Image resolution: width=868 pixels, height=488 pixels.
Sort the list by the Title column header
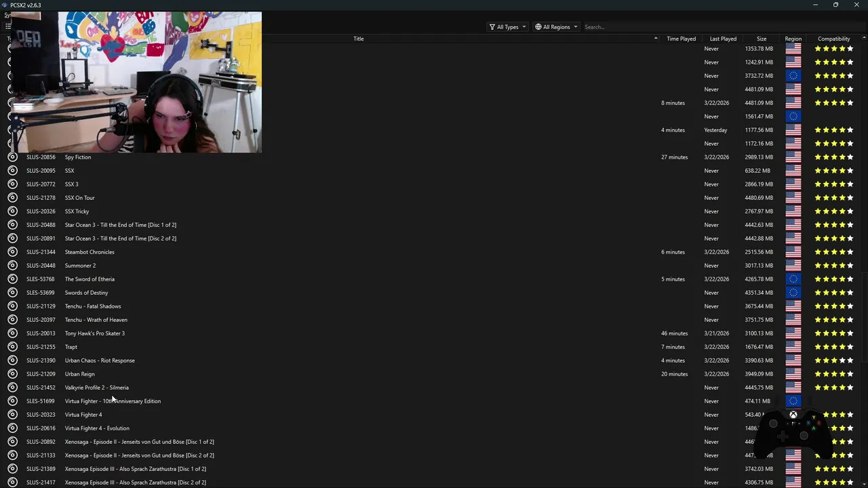coord(358,39)
